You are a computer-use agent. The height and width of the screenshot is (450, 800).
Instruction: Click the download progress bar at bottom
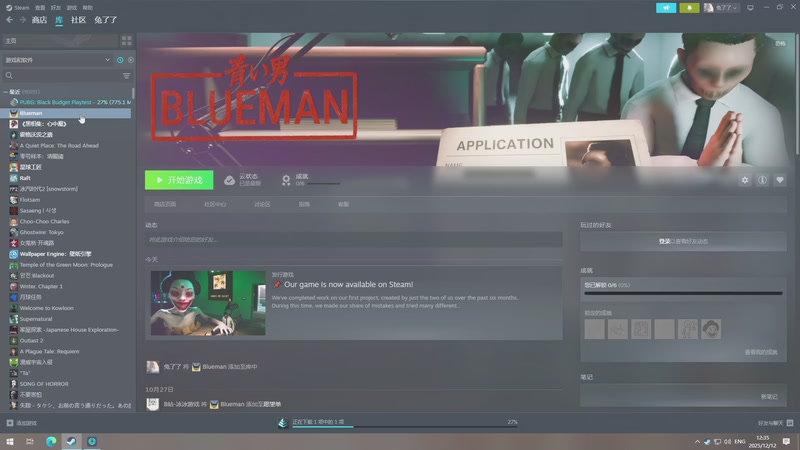coord(405,427)
